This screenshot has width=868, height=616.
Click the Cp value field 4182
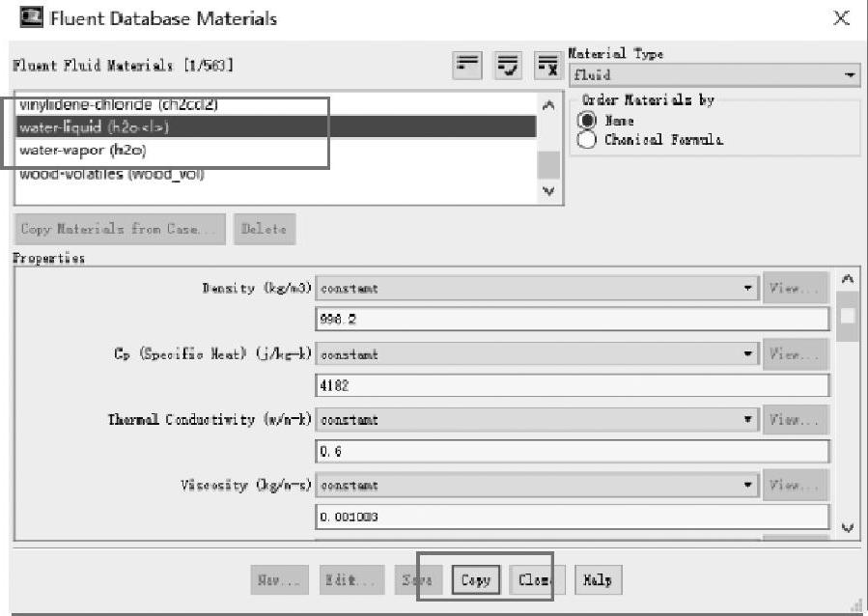(573, 385)
